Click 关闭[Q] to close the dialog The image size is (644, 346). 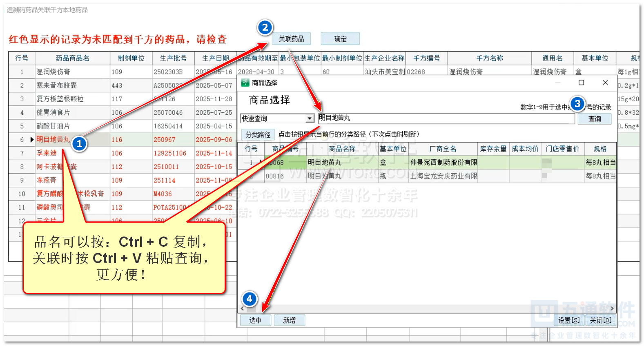[x=600, y=320]
